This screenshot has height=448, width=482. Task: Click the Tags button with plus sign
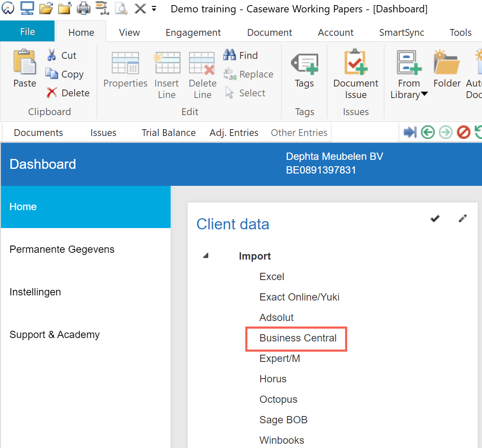304,69
